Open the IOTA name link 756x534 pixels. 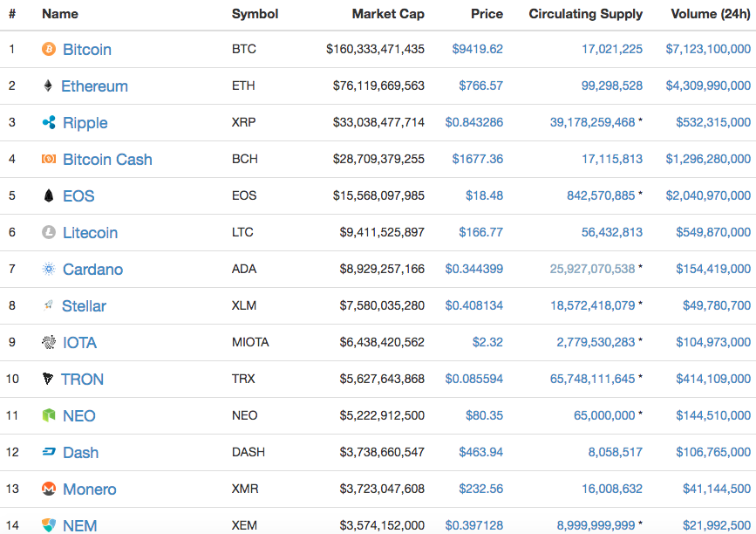tap(79, 343)
